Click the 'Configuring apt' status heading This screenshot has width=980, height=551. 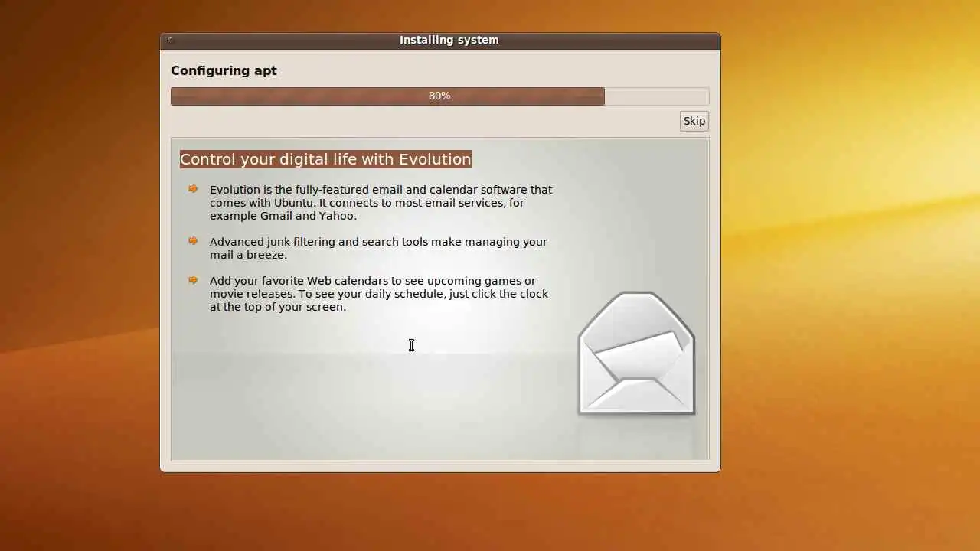point(224,70)
